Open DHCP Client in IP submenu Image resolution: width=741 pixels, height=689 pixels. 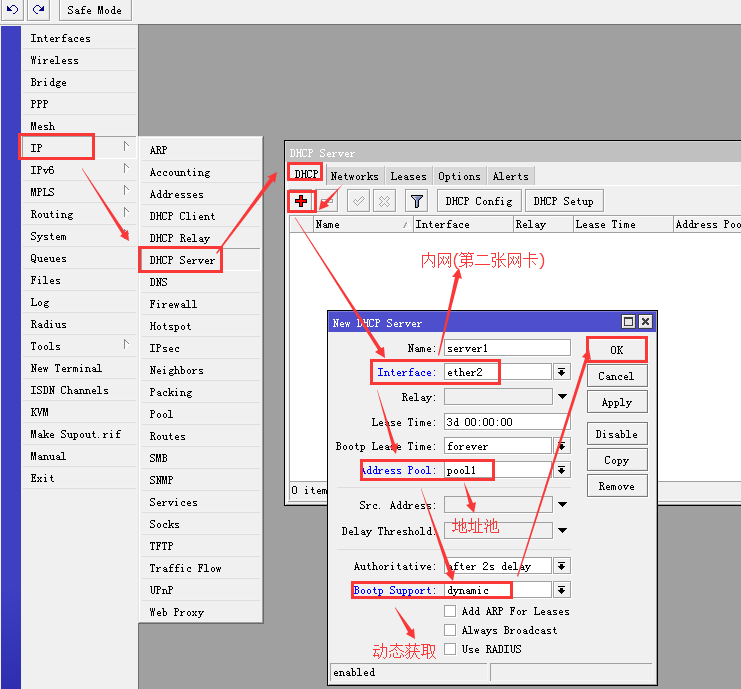(x=201, y=216)
